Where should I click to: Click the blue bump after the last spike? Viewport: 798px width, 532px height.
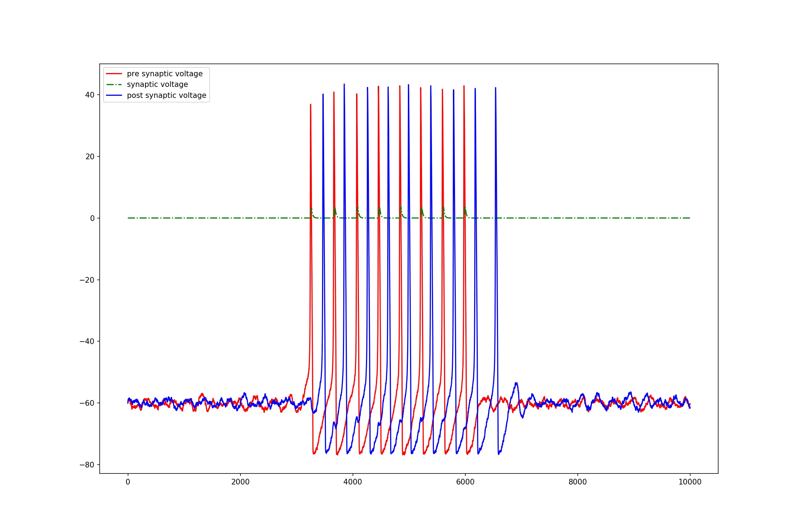pos(516,383)
